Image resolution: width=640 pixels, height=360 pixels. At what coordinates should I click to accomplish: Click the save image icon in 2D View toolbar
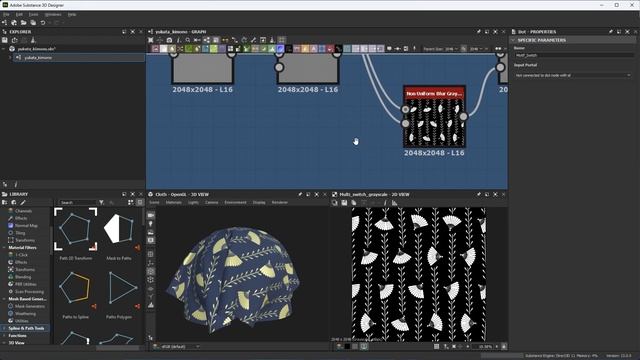(344, 202)
